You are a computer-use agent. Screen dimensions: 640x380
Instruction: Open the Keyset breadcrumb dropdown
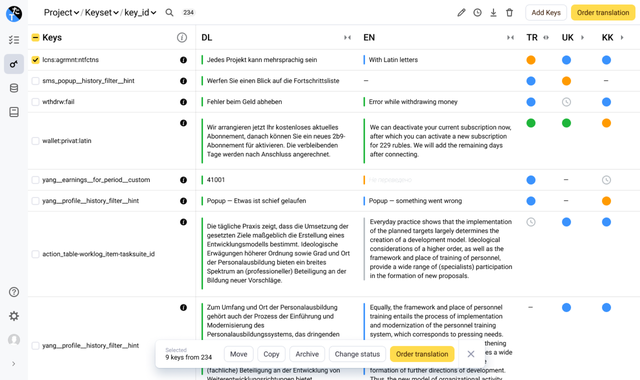[x=102, y=13]
